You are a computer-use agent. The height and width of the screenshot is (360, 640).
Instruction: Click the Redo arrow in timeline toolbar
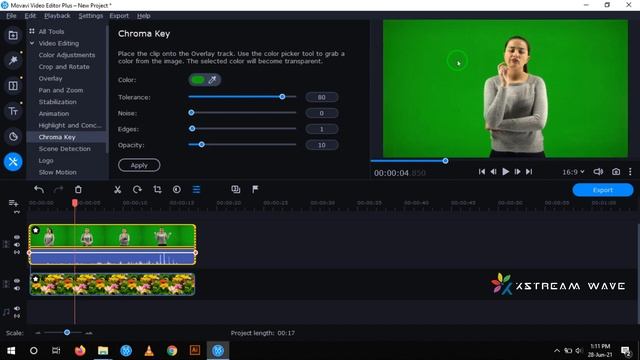(x=58, y=189)
